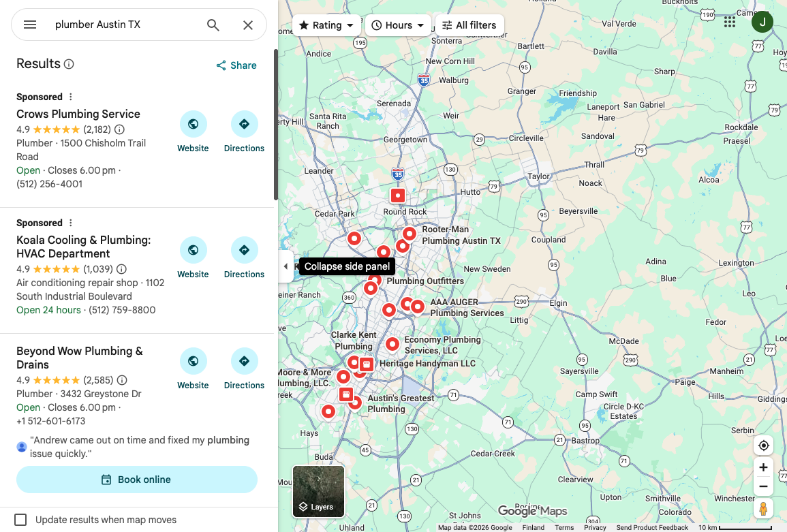Open the hamburger menu in search bar
The image size is (787, 532).
click(x=30, y=25)
